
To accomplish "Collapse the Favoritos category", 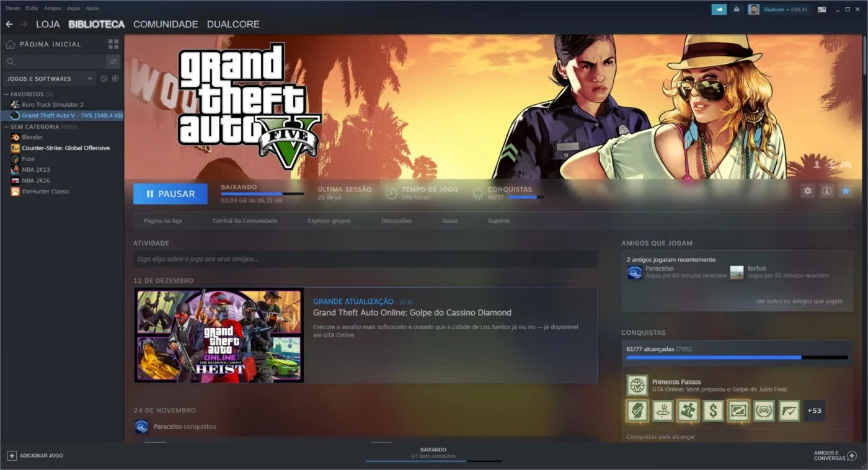I will pyautogui.click(x=7, y=94).
